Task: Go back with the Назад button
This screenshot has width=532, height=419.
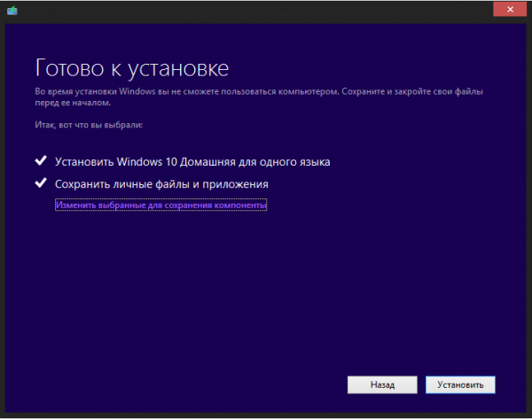Action: (382, 384)
